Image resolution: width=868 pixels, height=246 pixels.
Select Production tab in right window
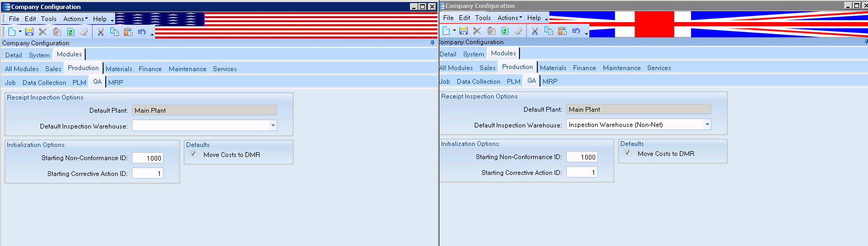coord(517,67)
